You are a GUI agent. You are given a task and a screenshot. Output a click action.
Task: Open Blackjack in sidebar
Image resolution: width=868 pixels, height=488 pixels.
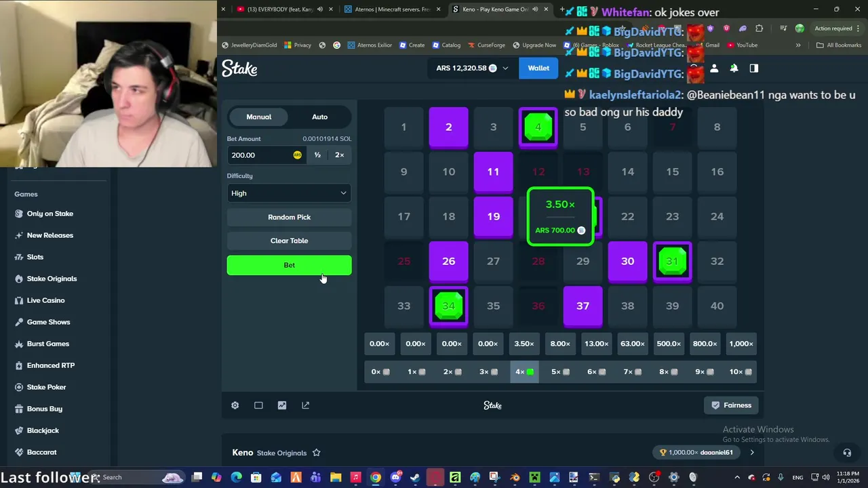[37, 430]
